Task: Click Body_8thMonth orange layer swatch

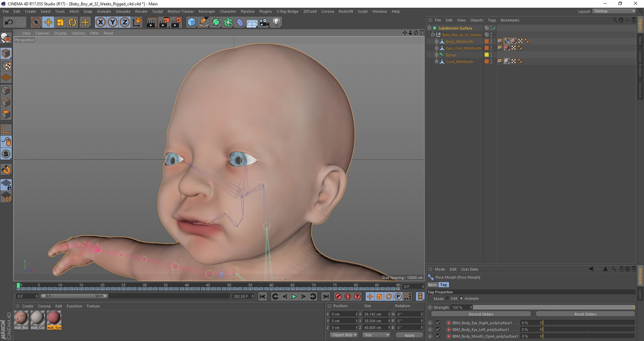Action: click(x=486, y=42)
